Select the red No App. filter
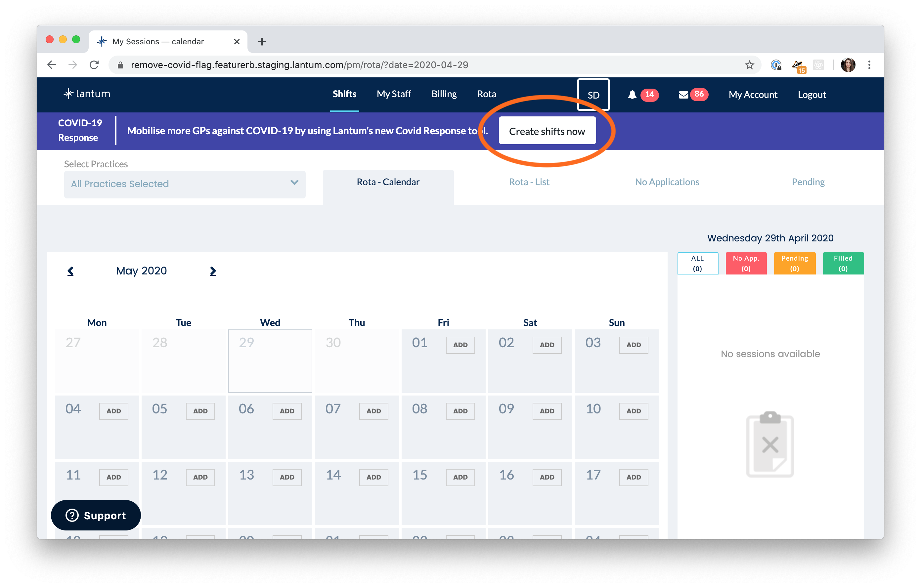Viewport: 921px width, 588px height. point(746,263)
